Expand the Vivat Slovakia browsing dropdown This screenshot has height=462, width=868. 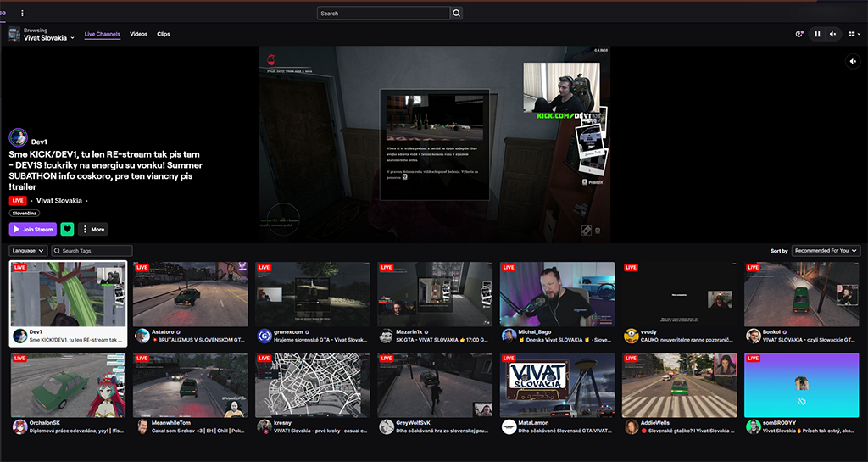[x=48, y=38]
